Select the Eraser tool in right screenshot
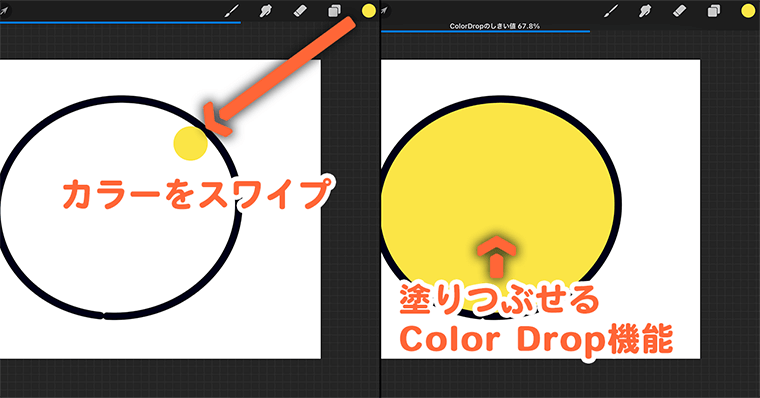 (x=680, y=11)
